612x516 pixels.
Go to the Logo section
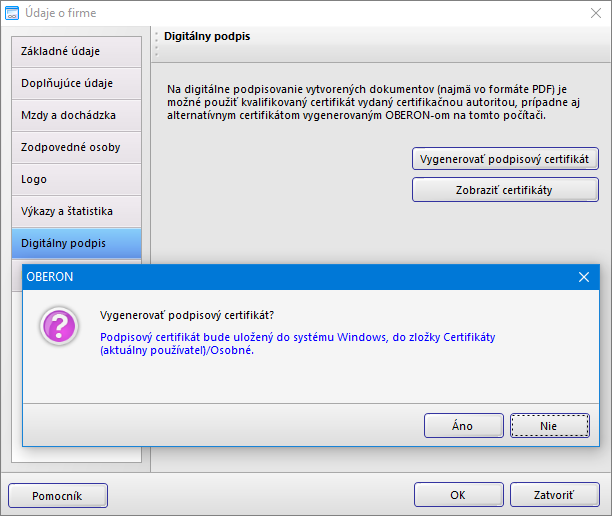tap(76, 180)
